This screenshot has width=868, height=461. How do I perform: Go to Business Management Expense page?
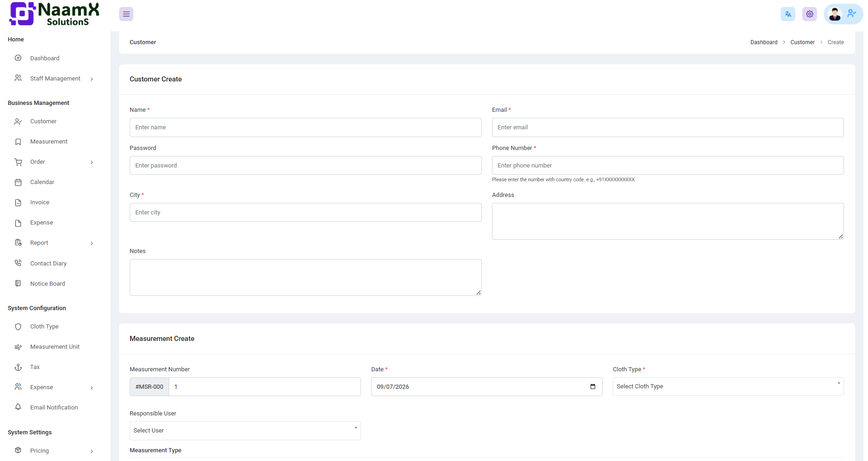tap(41, 223)
